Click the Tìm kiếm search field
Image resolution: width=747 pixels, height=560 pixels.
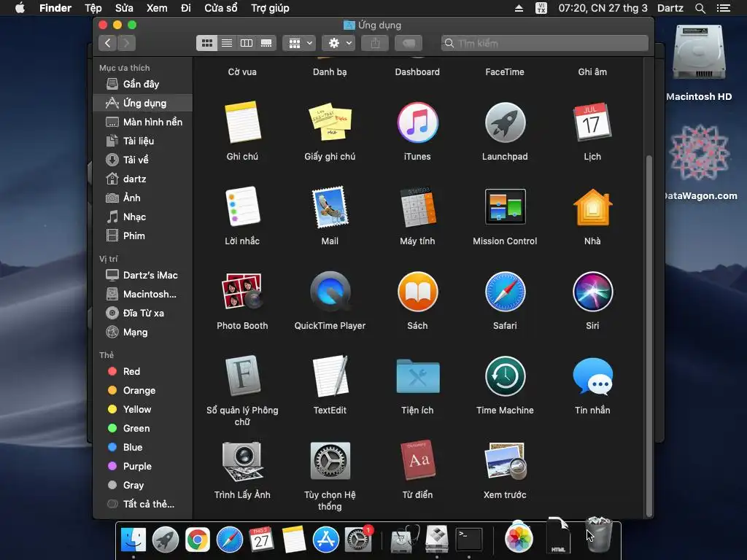pos(544,43)
